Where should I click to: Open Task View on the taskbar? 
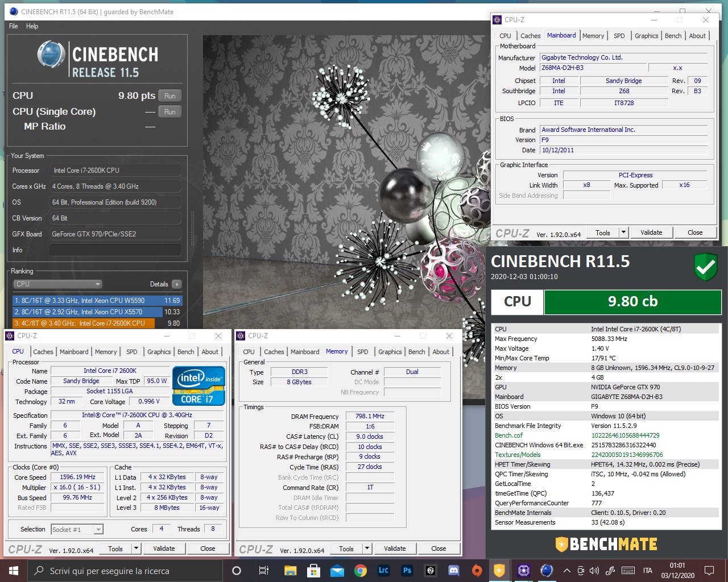click(x=263, y=571)
